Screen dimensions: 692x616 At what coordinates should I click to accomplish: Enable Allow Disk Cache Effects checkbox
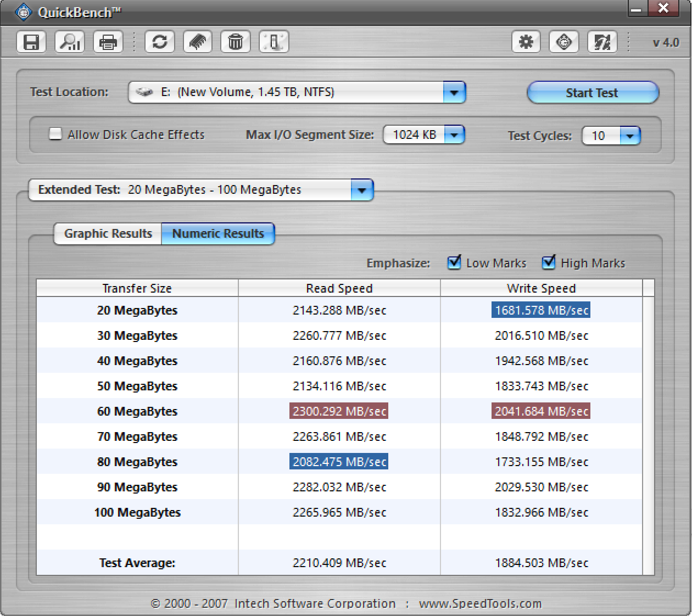(55, 134)
